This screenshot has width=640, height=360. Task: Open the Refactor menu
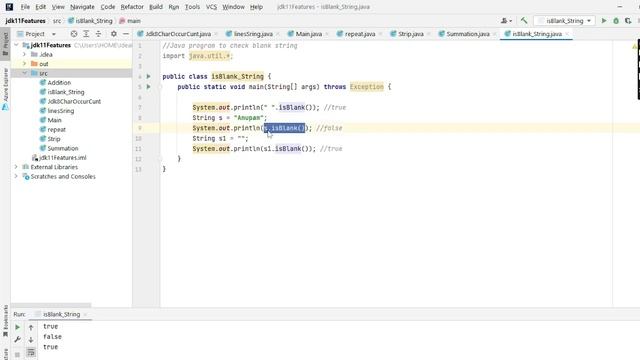132,7
